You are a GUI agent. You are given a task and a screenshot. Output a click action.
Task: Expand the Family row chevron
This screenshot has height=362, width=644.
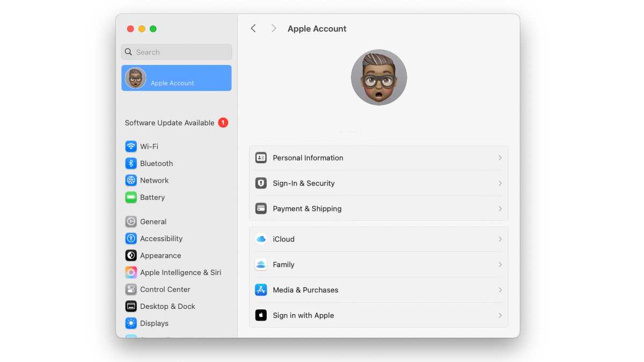tap(500, 264)
